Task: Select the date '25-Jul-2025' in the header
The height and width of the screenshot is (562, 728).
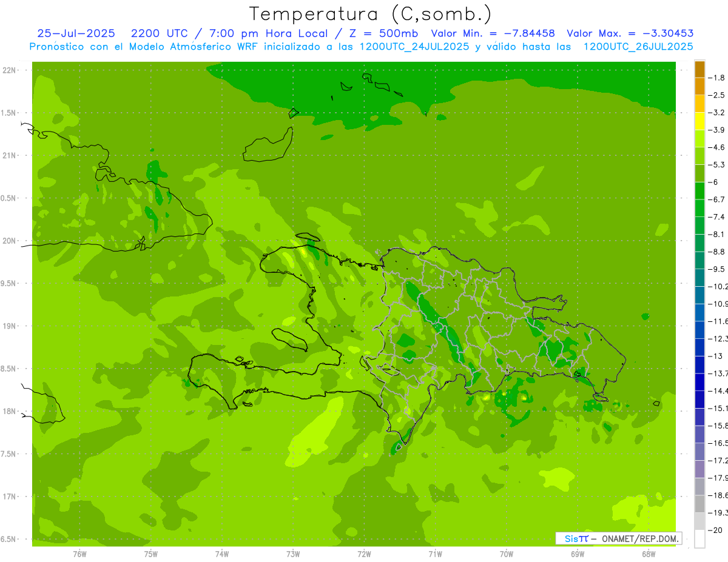Action: pyautogui.click(x=76, y=33)
